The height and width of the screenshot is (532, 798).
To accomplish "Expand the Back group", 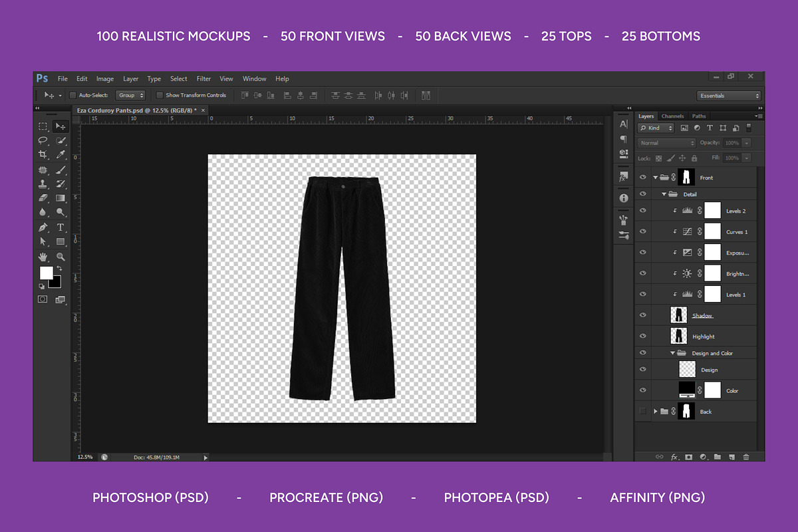I will coord(656,412).
